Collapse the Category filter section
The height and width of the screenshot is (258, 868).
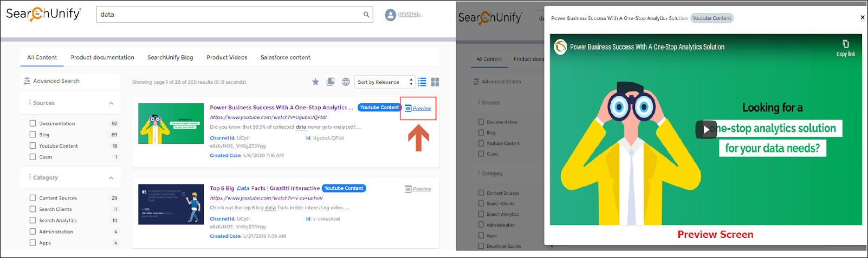pos(111,178)
